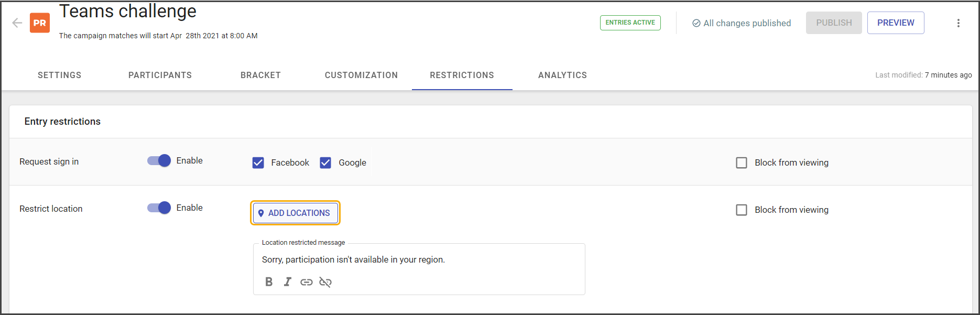Switch to the Participants tab
980x315 pixels.
(160, 75)
